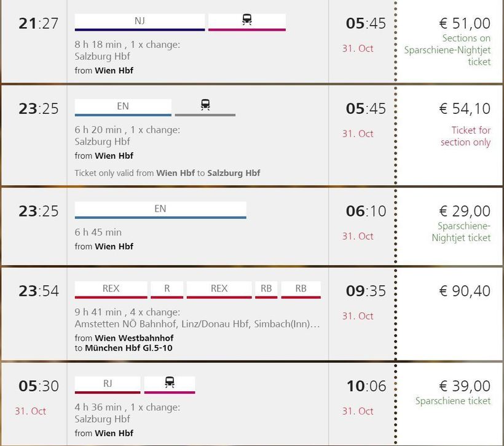Click the last RB segment on the right
Image resolution: width=504 pixels, height=446 pixels.
(301, 289)
